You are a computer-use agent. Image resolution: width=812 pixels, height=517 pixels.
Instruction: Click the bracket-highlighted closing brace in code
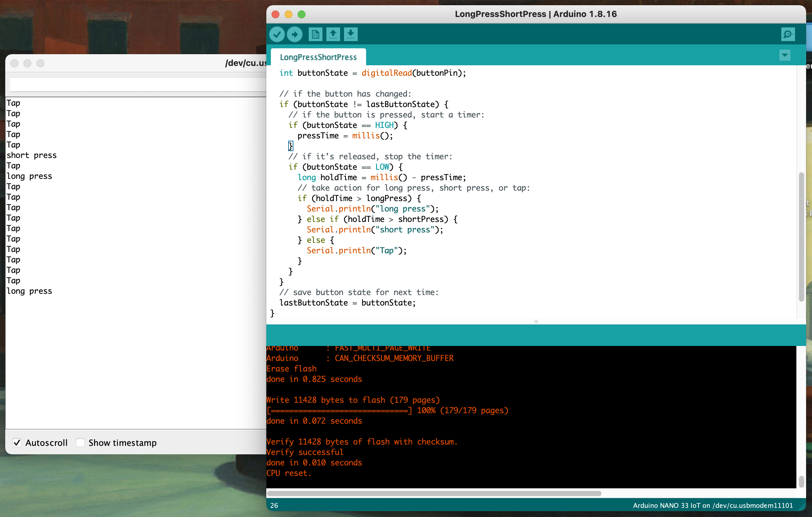(290, 146)
